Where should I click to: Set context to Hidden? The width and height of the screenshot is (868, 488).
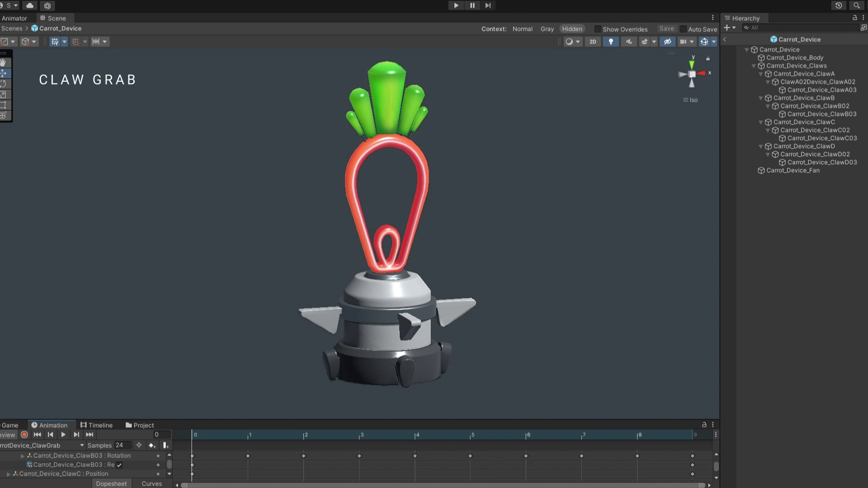572,29
